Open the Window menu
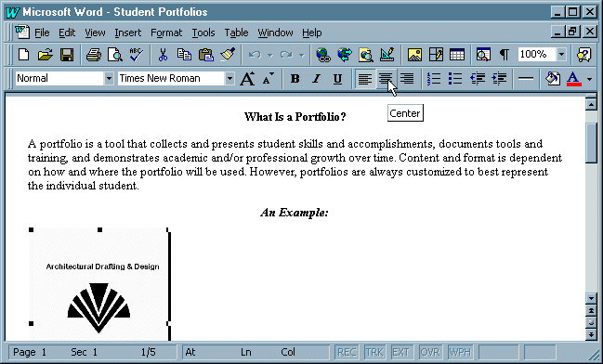Viewport: 603px width, 364px height. pyautogui.click(x=275, y=33)
